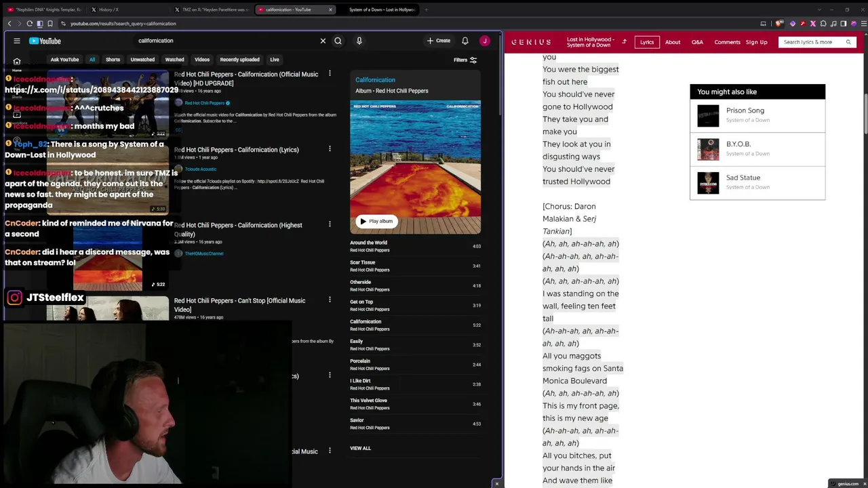Select Otherside track in album list

tap(415, 285)
